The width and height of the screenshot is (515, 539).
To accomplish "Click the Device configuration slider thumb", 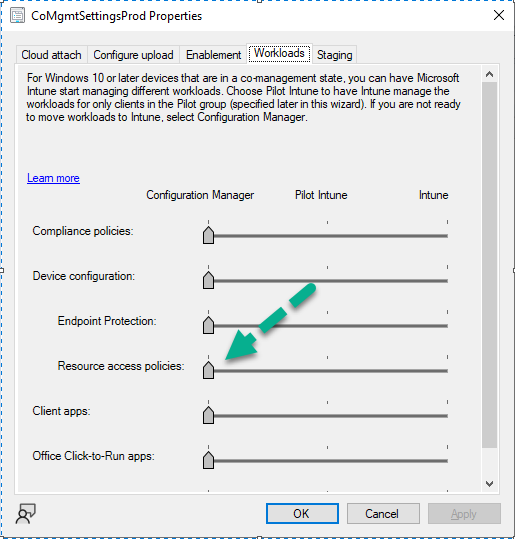I will point(208,280).
